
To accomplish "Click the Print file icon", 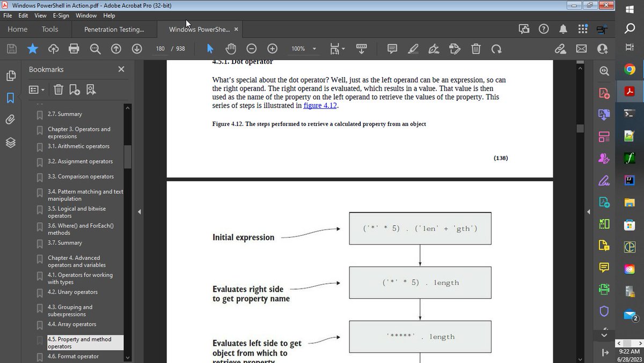I will [74, 49].
